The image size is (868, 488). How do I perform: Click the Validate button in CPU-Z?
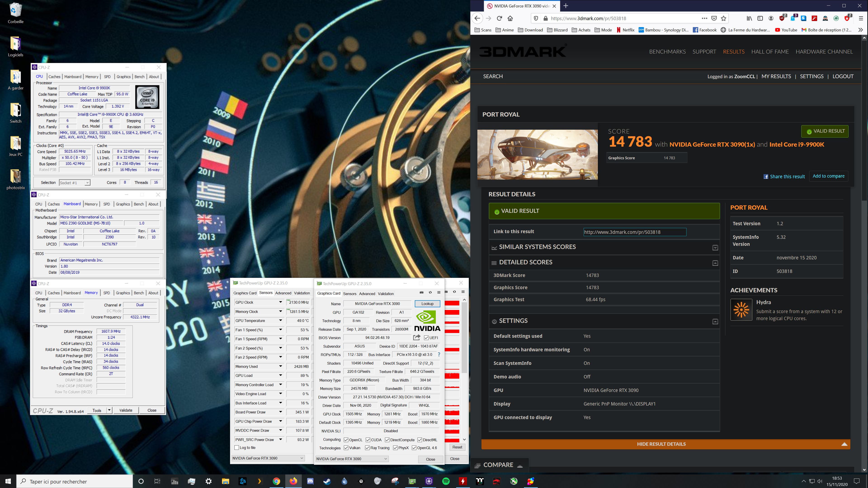(126, 410)
